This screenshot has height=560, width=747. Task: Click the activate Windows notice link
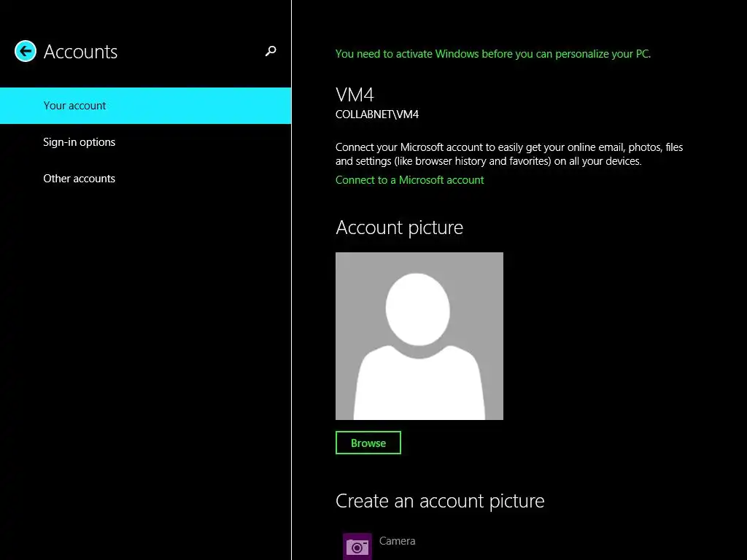(493, 54)
